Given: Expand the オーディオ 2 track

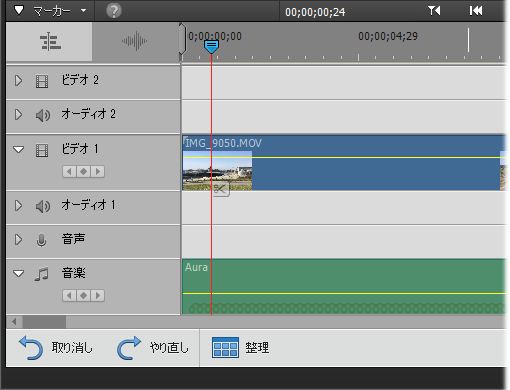Looking at the screenshot, I should pyautogui.click(x=18, y=115).
